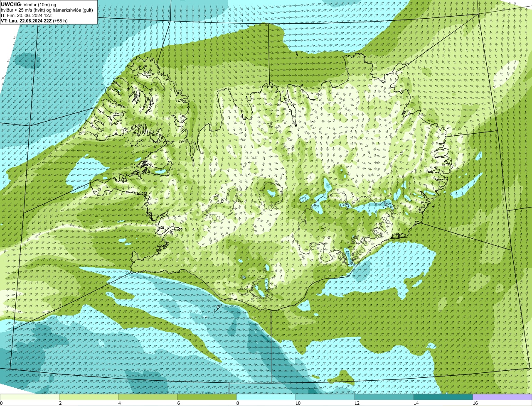Click the legend scale label "16"
The height and width of the screenshot is (406, 532).
point(475,403)
